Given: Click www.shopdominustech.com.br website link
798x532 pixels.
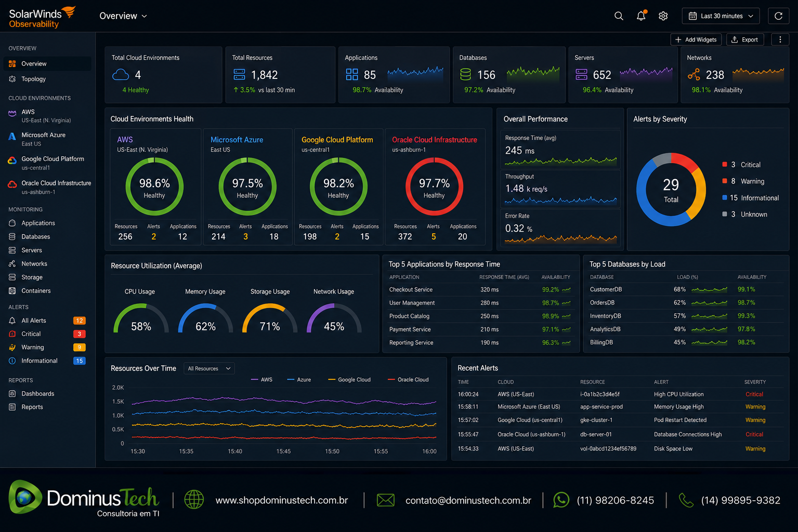Looking at the screenshot, I should 282,500.
